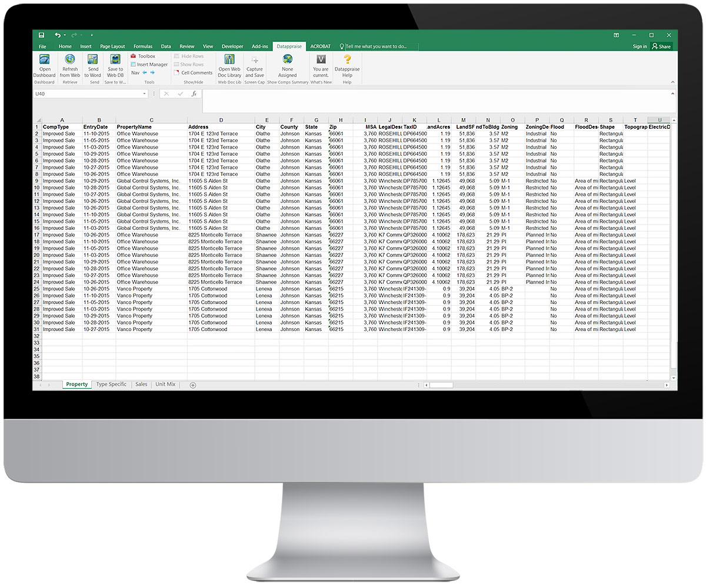Switch to the Page Layout tab

(112, 46)
